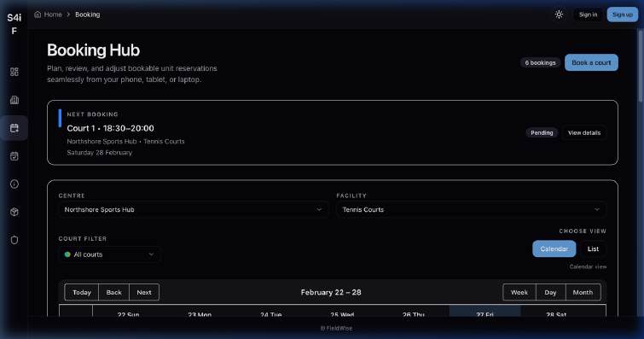Screen dimensions: 644x339
Task: Click the Saturday 28 February text
Action: pyautogui.click(x=100, y=152)
